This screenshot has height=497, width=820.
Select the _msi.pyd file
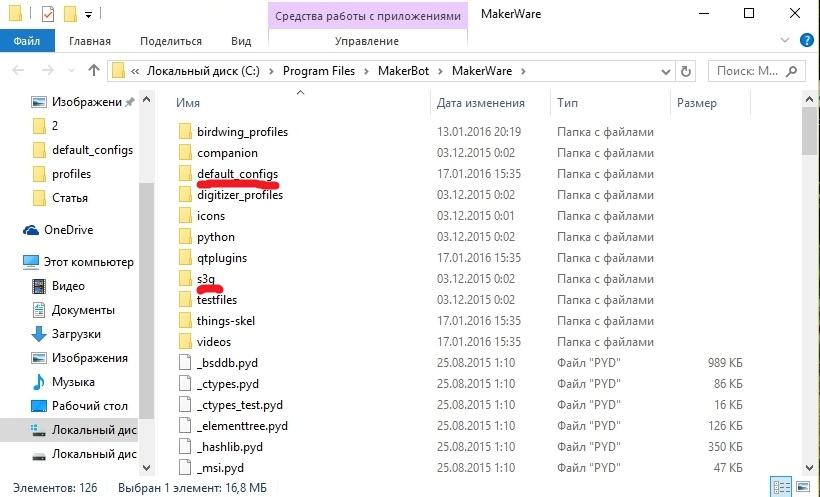(x=220, y=467)
